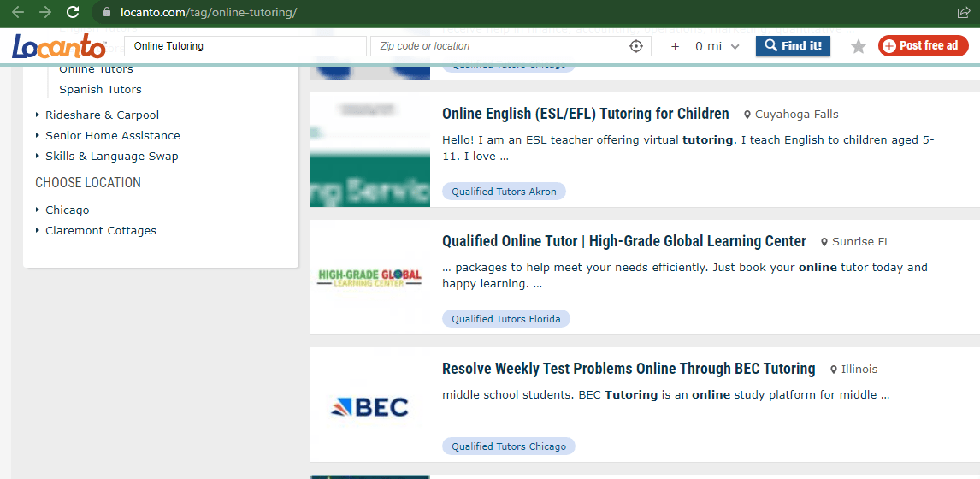The image size is (980, 479).
Task: Open the 0 mi distance dropdown
Action: pos(717,46)
